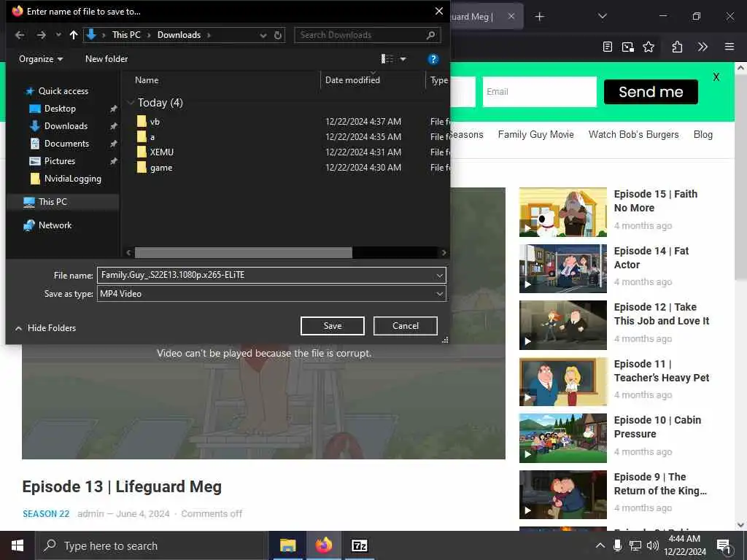Close the Lifeguard Meg browser tab

511,17
